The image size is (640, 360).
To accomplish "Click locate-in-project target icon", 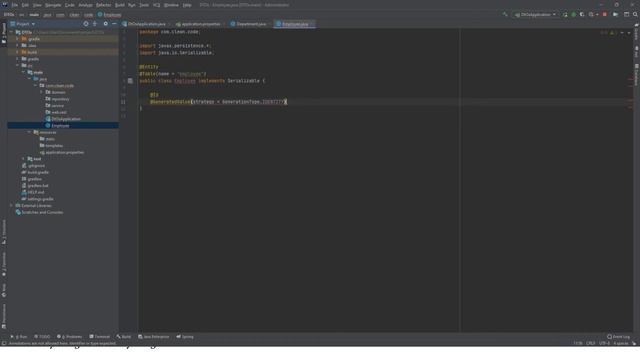I will click(x=86, y=24).
